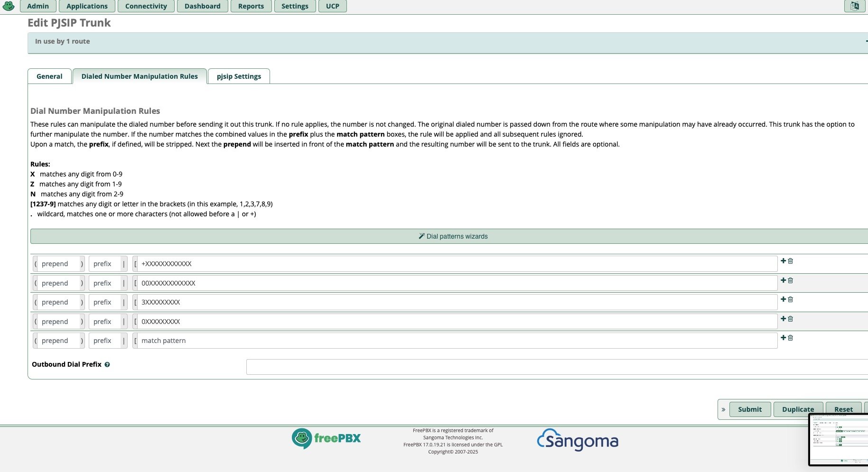Screen dimensions: 868x472
Task: Select the Dialed Number Manipulation Rules tab
Action: [x=140, y=76]
